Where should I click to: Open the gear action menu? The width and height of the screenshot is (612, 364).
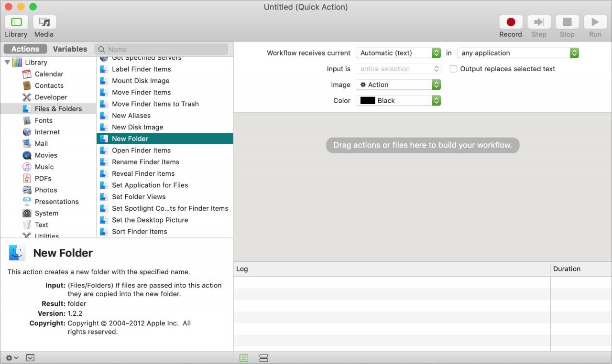(12, 358)
